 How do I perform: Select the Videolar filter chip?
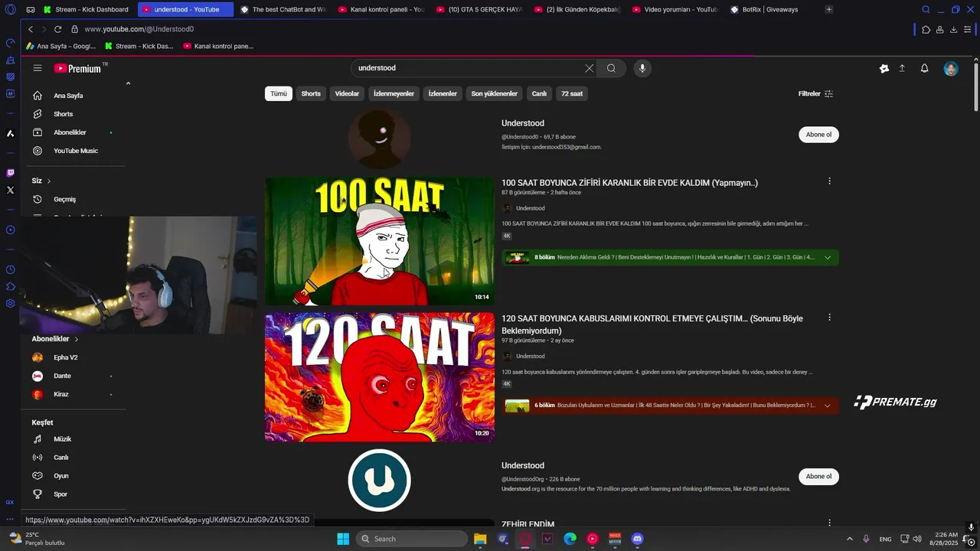[347, 93]
